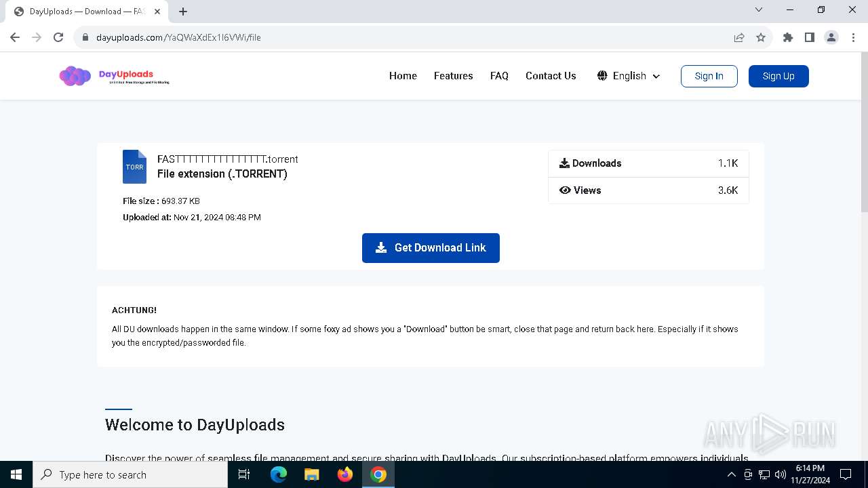Image resolution: width=868 pixels, height=488 pixels.
Task: Open the Chrome profile avatar
Action: (x=831, y=37)
